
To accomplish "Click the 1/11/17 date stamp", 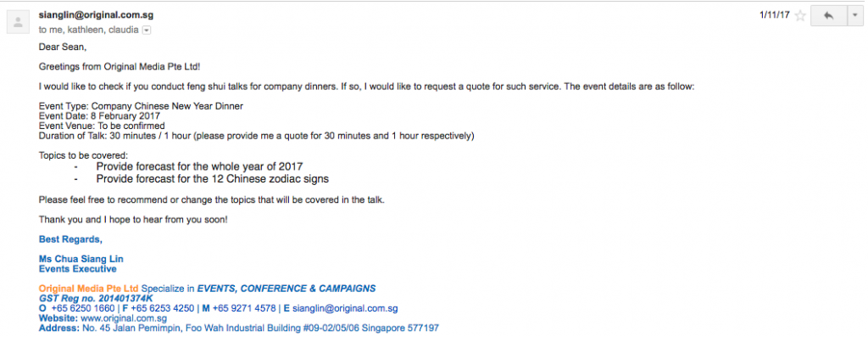I will pos(775,15).
